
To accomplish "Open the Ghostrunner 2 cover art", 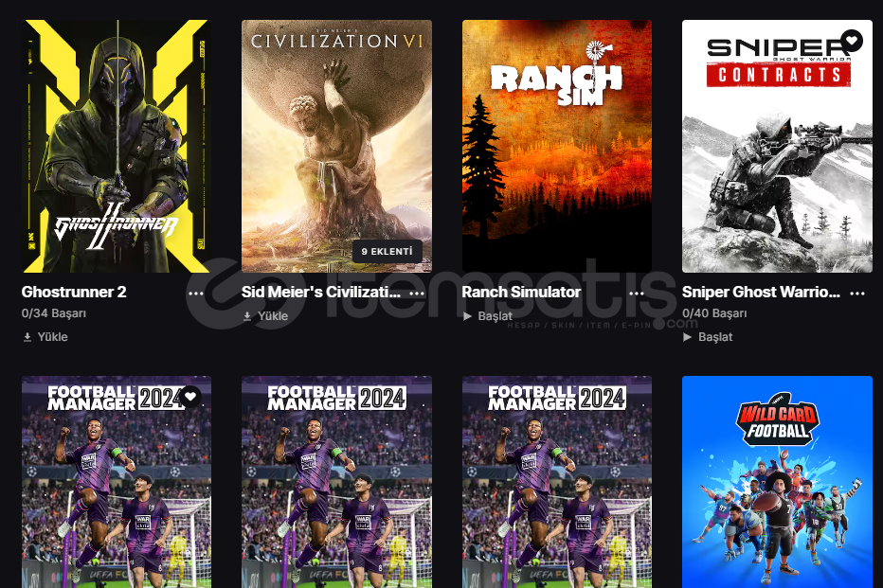I will tap(117, 147).
